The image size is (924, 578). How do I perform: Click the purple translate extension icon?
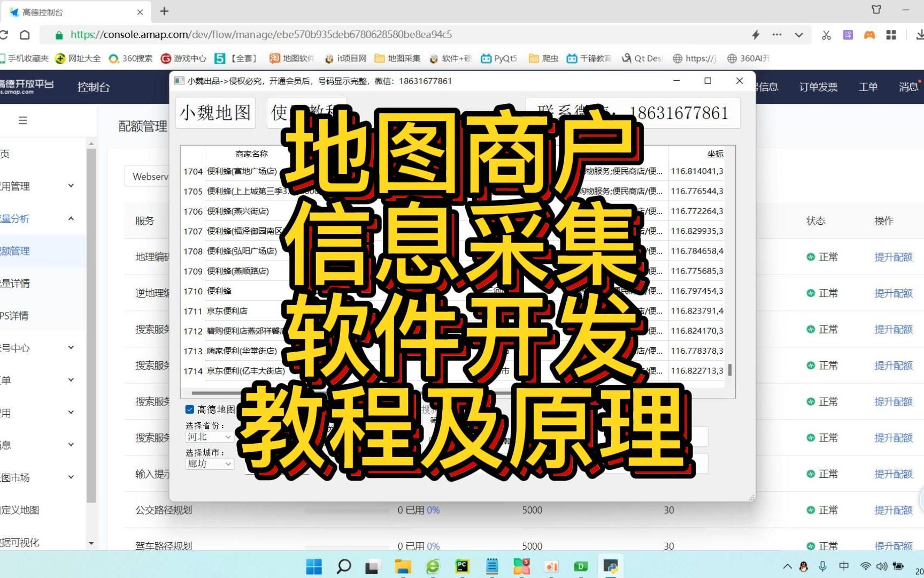tap(848, 35)
